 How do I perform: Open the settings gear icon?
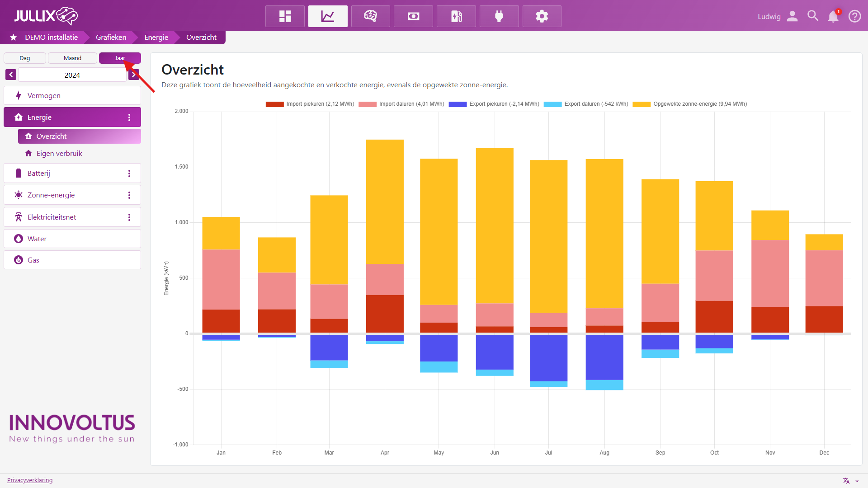(542, 16)
